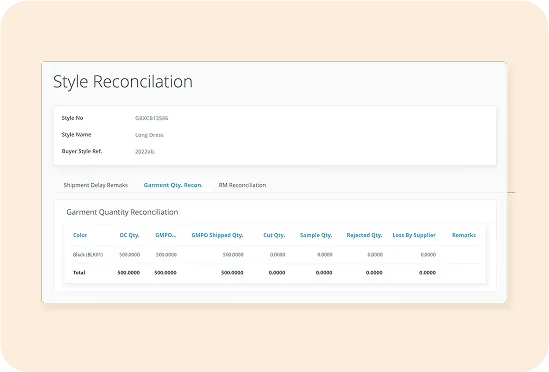Open the Shipment Delay Remarks tab
The width and height of the screenshot is (549, 372).
tap(96, 185)
